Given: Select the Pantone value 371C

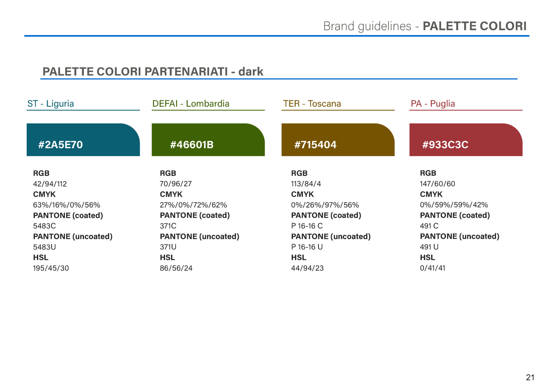Looking at the screenshot, I should click(168, 226).
